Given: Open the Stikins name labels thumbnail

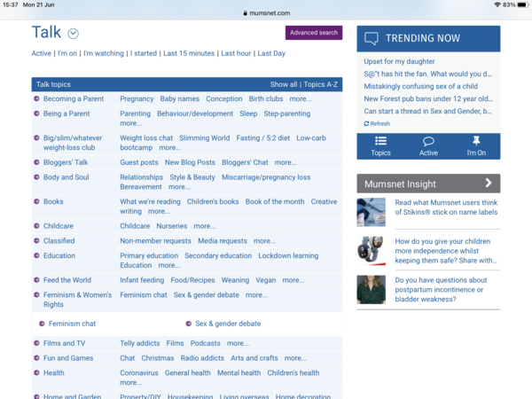Looking at the screenshot, I should (372, 212).
